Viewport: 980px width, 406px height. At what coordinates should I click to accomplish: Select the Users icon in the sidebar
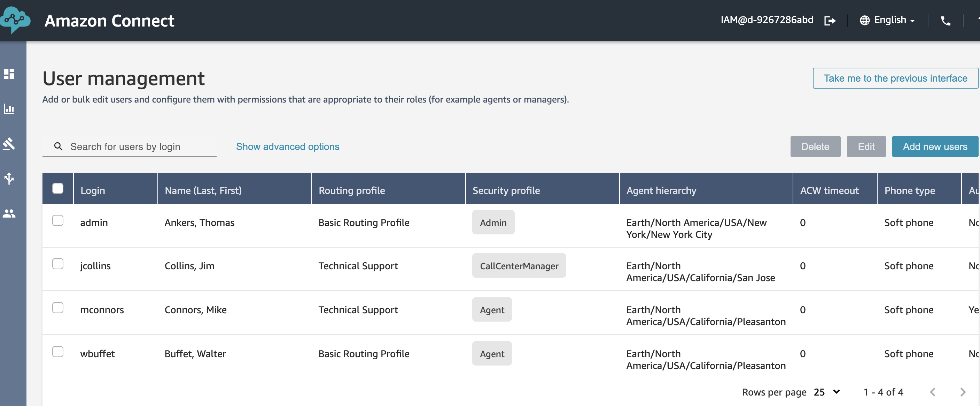click(8, 213)
